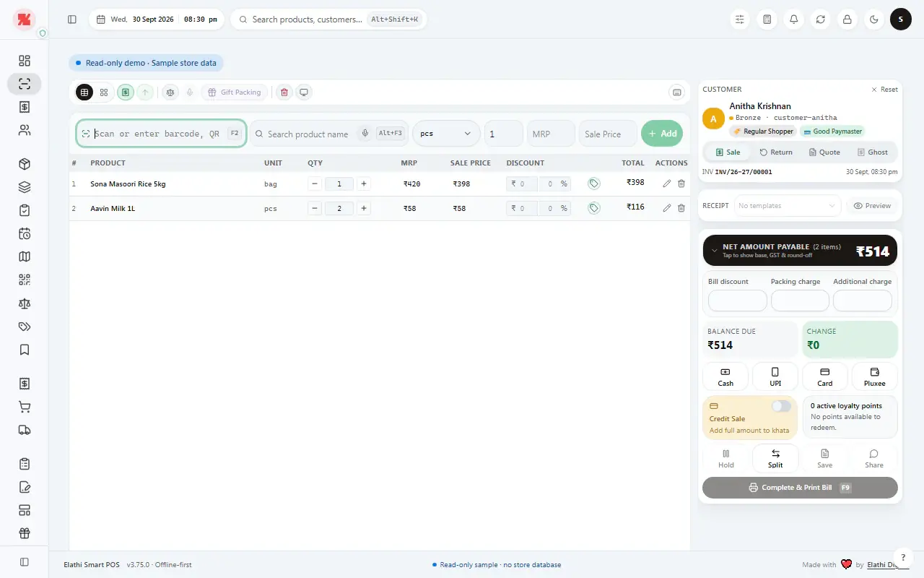Click the green Add button
924x578 pixels.
point(662,134)
